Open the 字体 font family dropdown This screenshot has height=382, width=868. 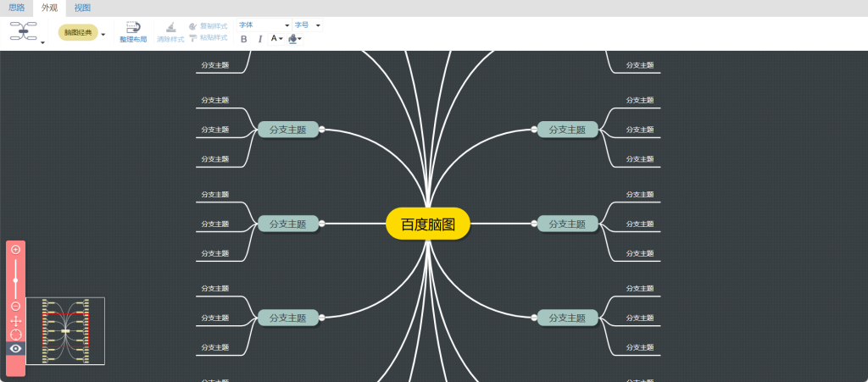coord(264,25)
